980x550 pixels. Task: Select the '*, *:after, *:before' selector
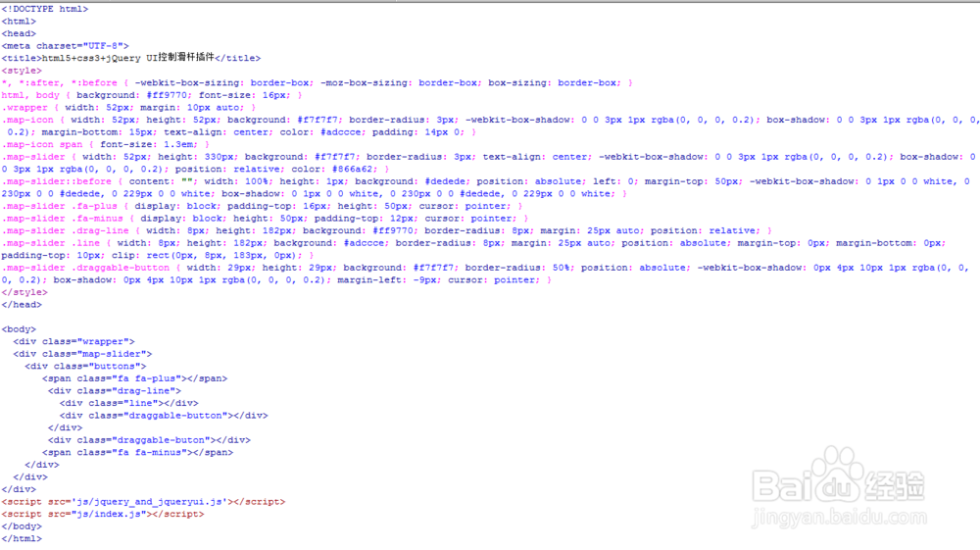coord(60,82)
